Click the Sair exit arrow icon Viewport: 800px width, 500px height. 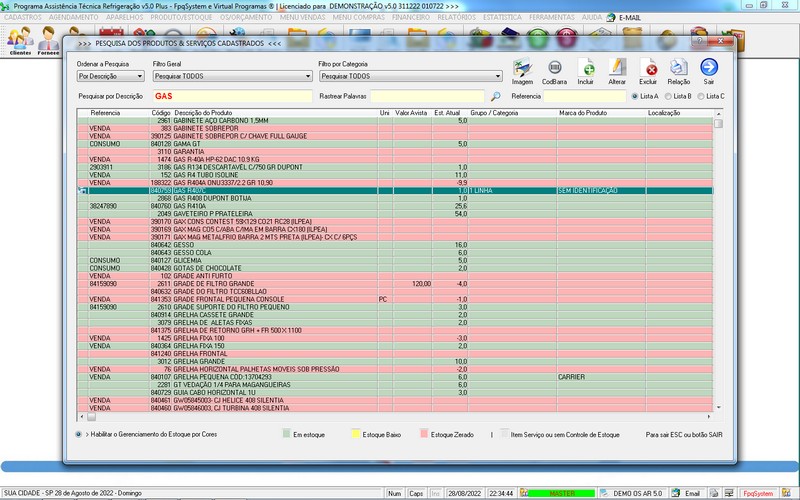(x=709, y=70)
